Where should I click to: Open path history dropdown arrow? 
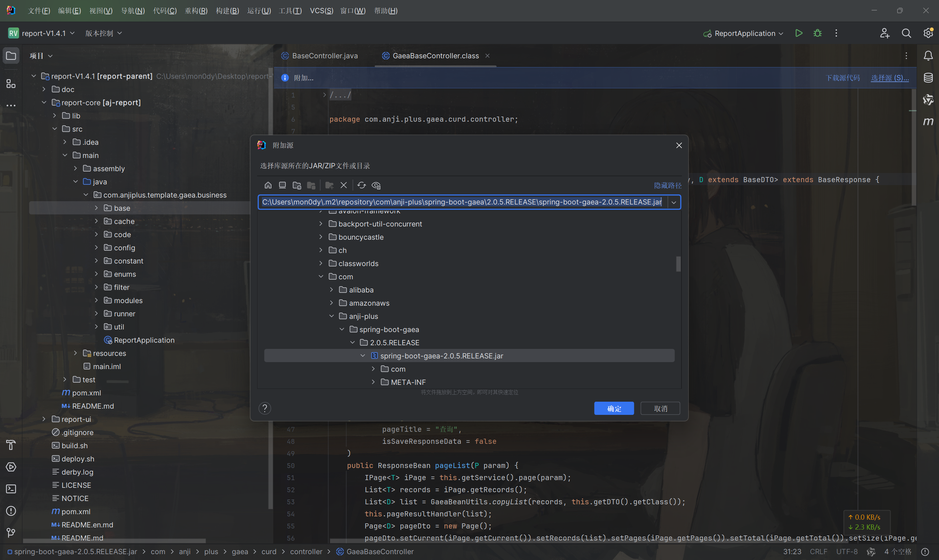pyautogui.click(x=673, y=202)
